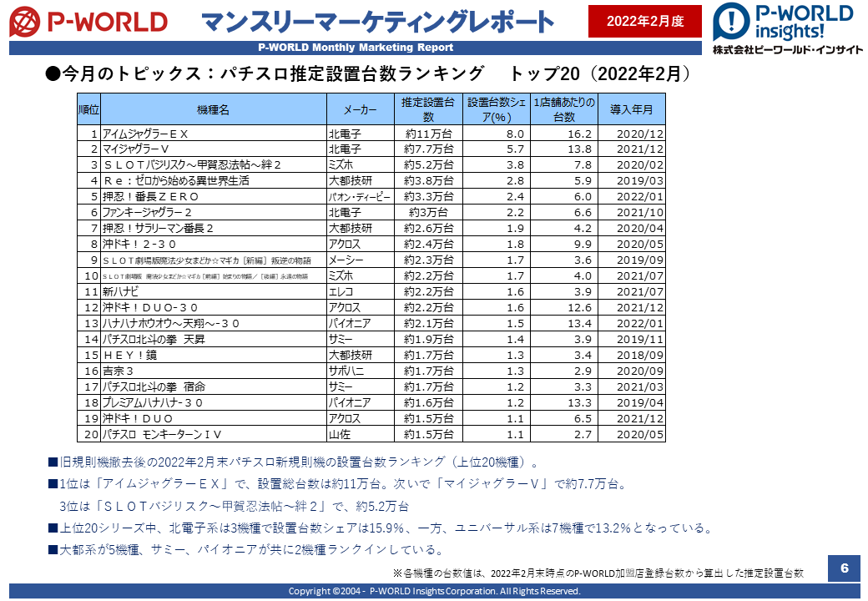Click maker サボハニ in the 吉宗３ row
The image size is (868, 601).
(x=346, y=371)
